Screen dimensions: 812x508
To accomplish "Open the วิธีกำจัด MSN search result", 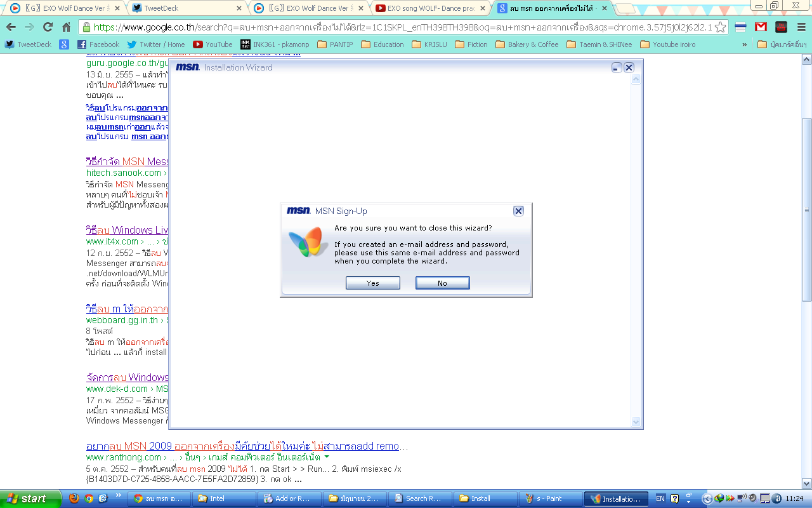I will click(x=127, y=161).
